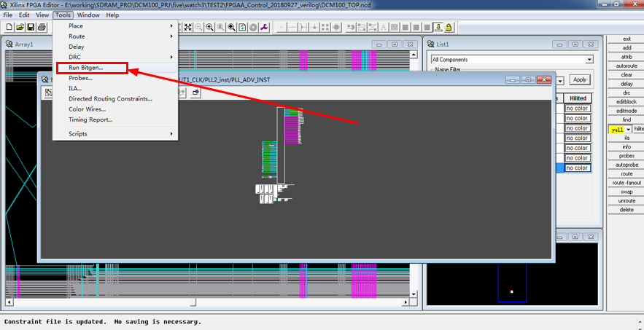
Task: Click the autoprobe button
Action: point(626,165)
